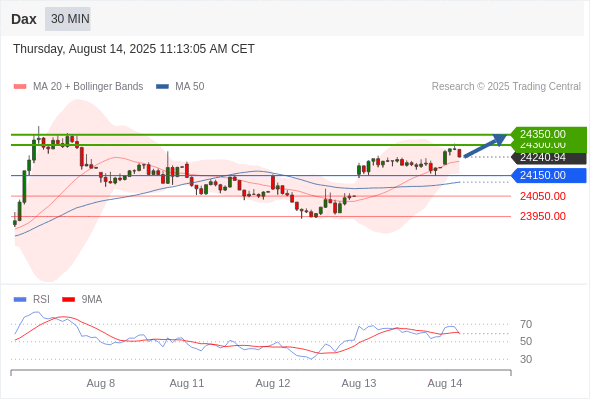
Task: Click the blue upward trend arrow
Action: coord(485,146)
